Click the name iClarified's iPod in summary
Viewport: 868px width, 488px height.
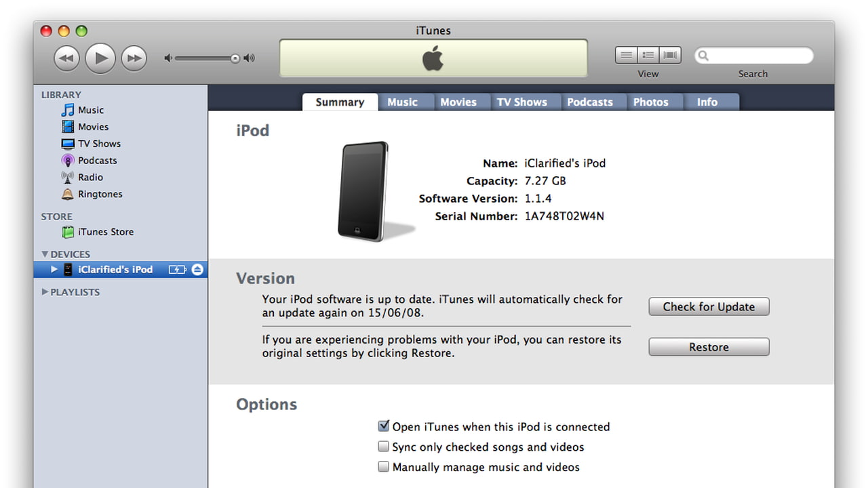(x=565, y=163)
